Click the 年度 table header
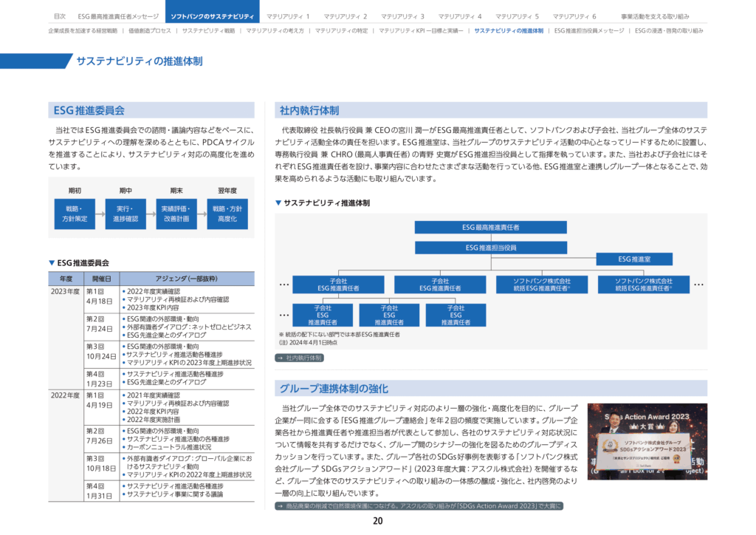The image size is (756, 535). coord(66,279)
